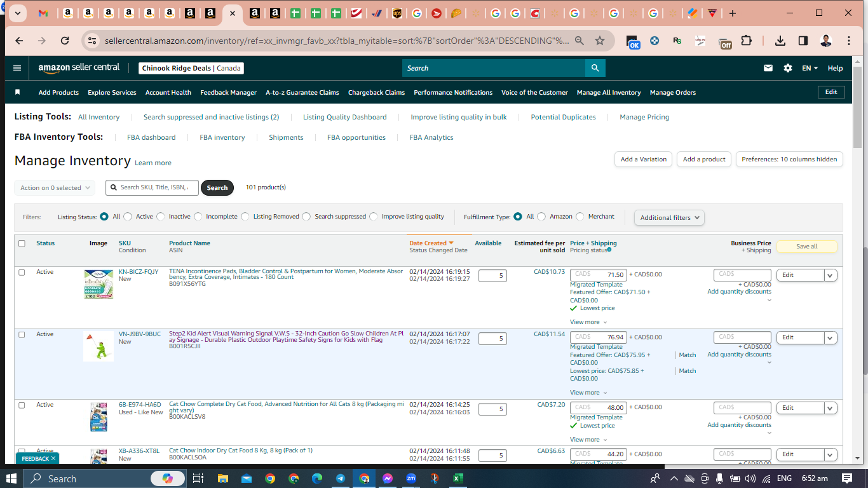Open Account Health in the favorites bar

[x=168, y=92]
